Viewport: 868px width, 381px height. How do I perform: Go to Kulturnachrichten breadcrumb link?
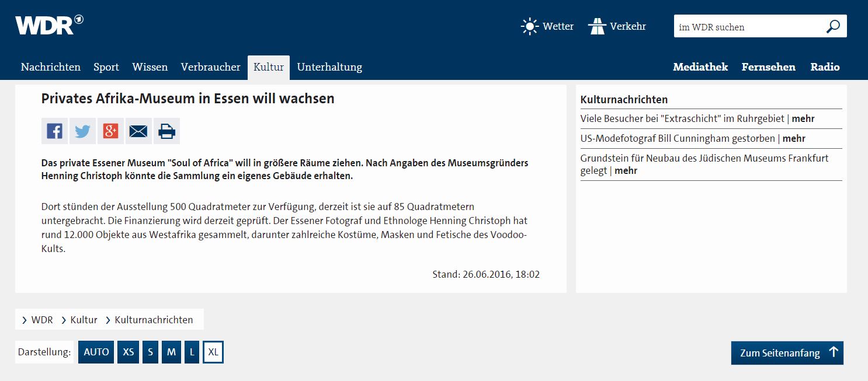pos(154,320)
